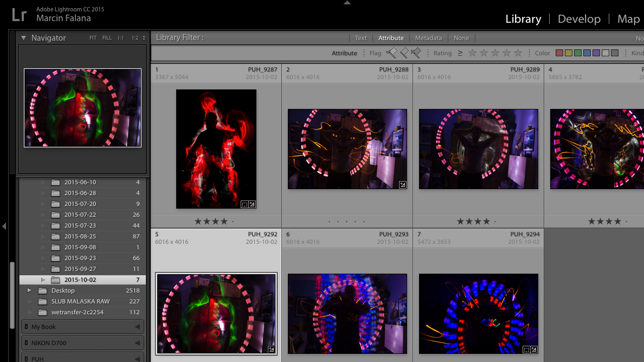This screenshot has width=644, height=362.
Task: Open the Metadata filter tab
Action: coord(428,38)
